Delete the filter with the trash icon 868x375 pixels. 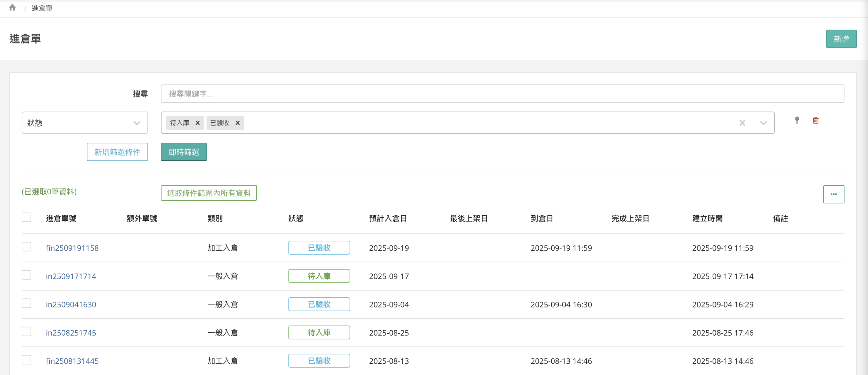[x=816, y=120]
